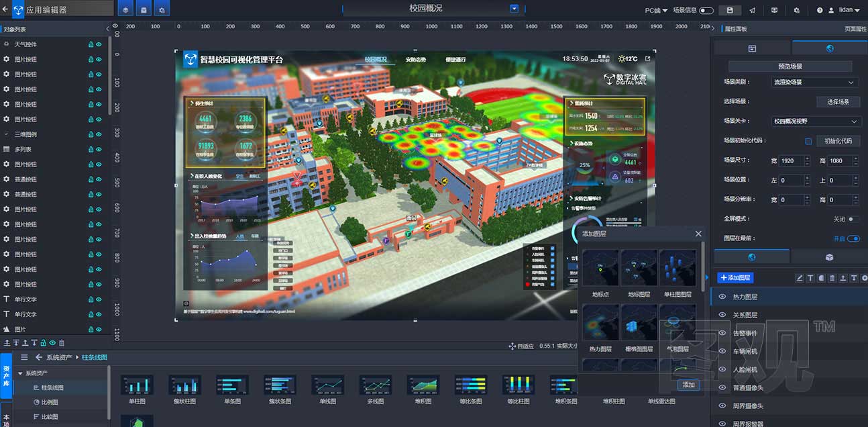
Task: Click the 预览场景 button
Action: click(790, 66)
